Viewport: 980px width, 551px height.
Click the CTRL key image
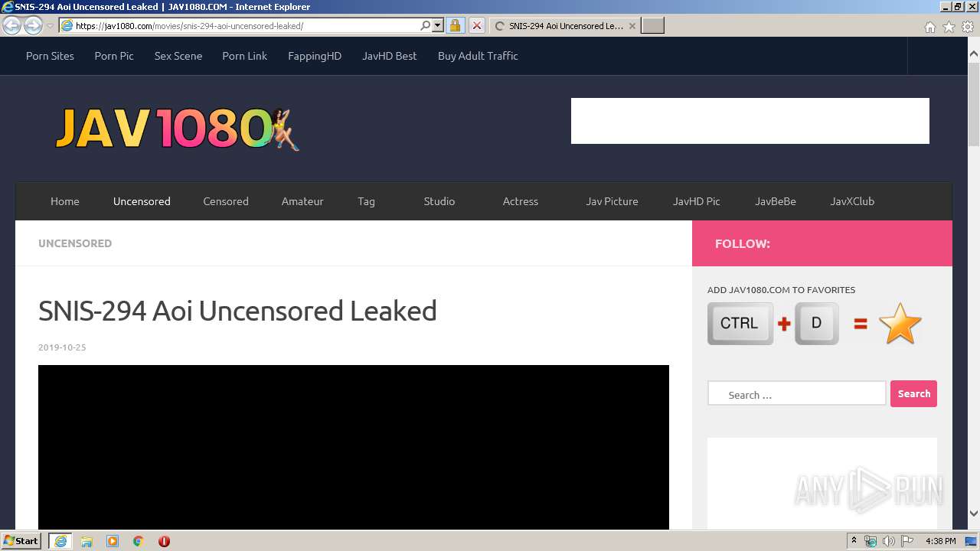click(740, 324)
